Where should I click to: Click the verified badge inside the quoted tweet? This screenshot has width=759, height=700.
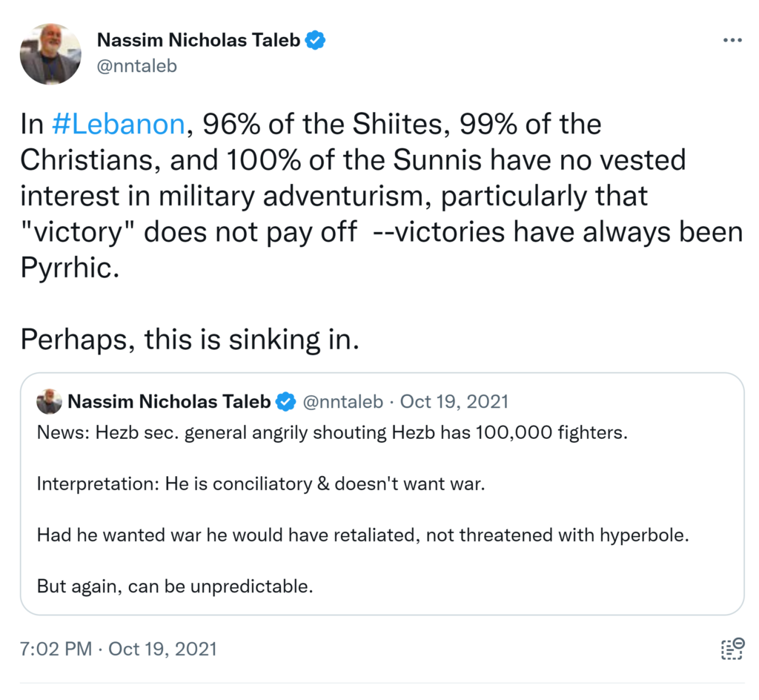(285, 402)
